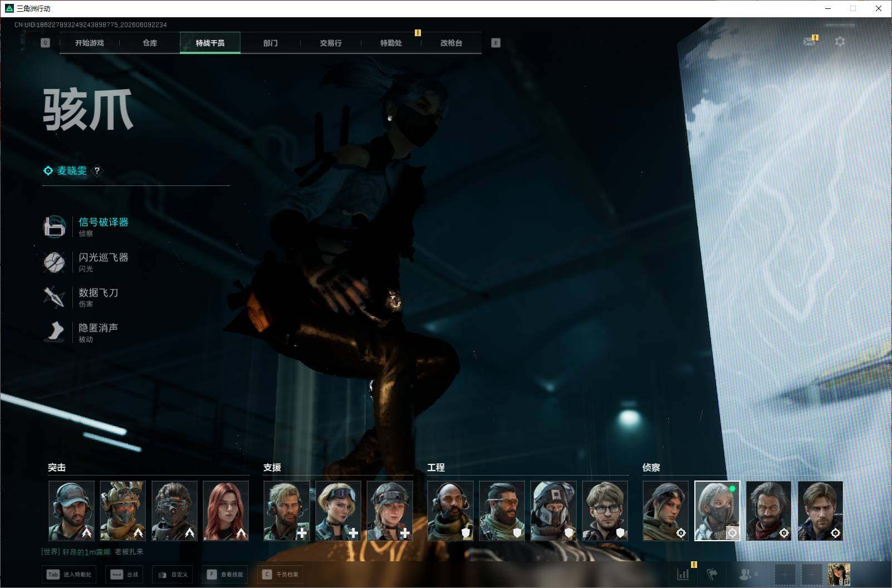Select the 信号破译器 skill
This screenshot has height=588, width=892.
pyautogui.click(x=86, y=226)
